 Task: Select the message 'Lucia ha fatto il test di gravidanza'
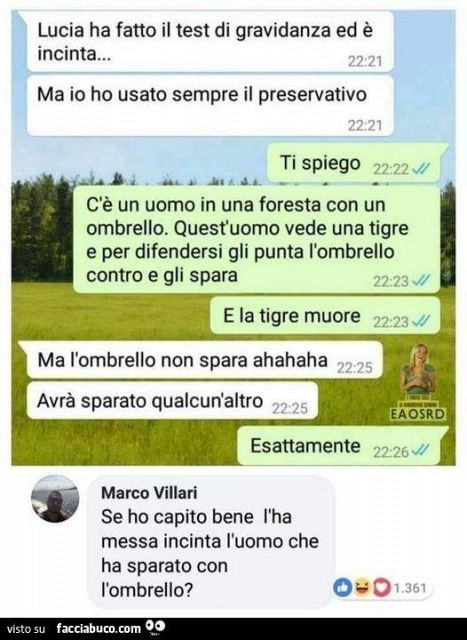(x=207, y=42)
